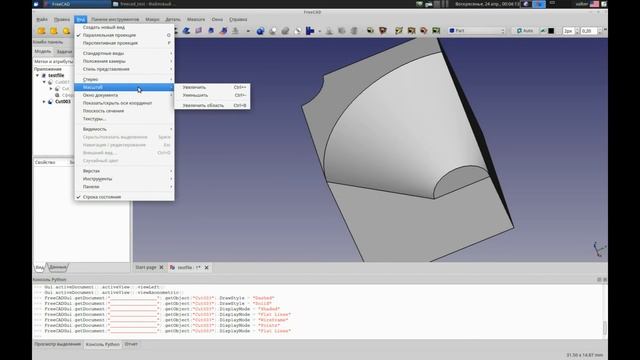Float the Python console panel
640x360 pixels.
point(599,280)
